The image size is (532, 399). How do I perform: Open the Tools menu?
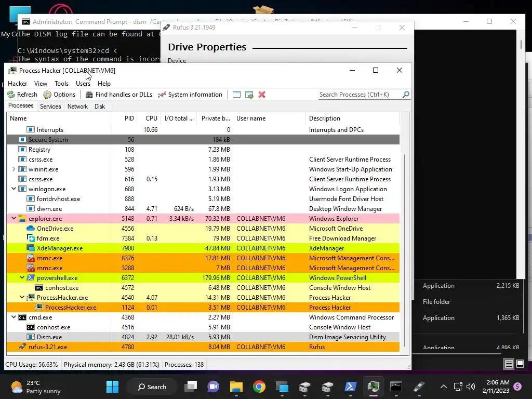[x=61, y=84]
